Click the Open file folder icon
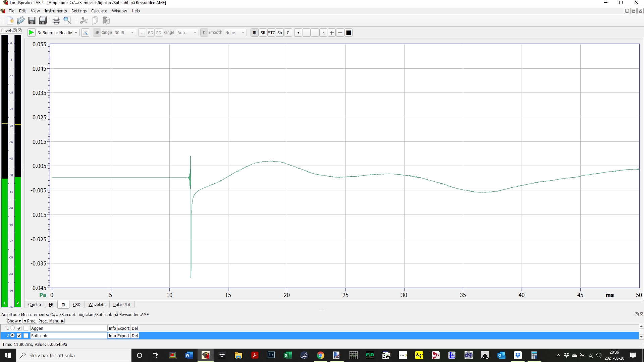Viewport: 644px width, 362px height. coord(21,21)
